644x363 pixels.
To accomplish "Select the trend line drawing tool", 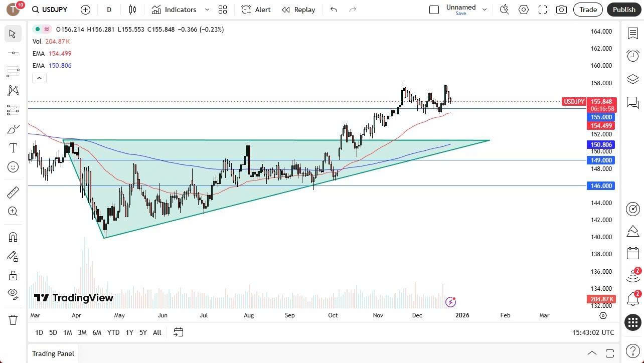I will pyautogui.click(x=13, y=53).
